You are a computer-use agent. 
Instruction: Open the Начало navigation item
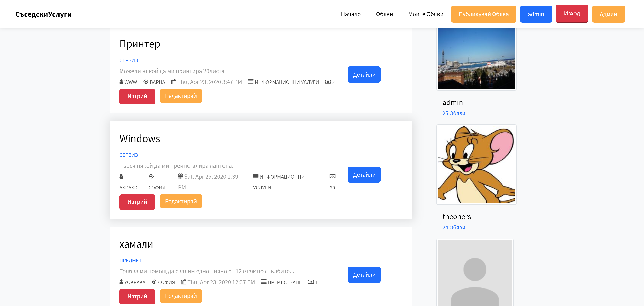(350, 14)
